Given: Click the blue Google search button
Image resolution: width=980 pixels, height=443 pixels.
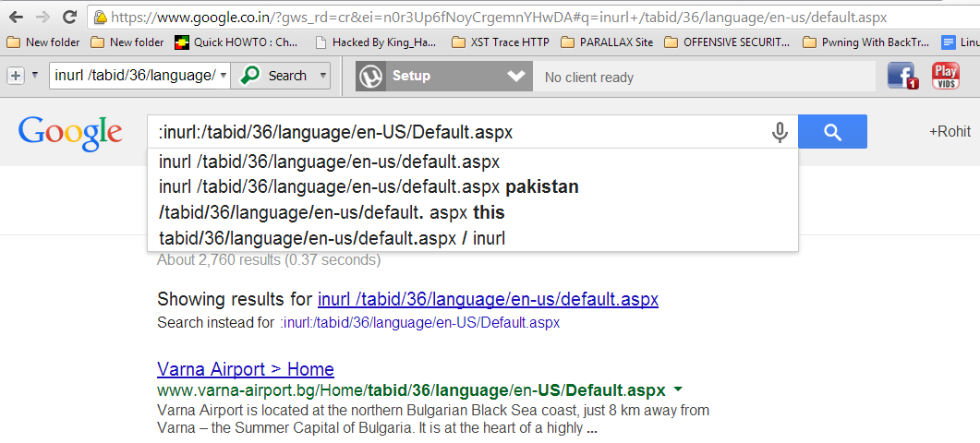Looking at the screenshot, I should 832,131.
